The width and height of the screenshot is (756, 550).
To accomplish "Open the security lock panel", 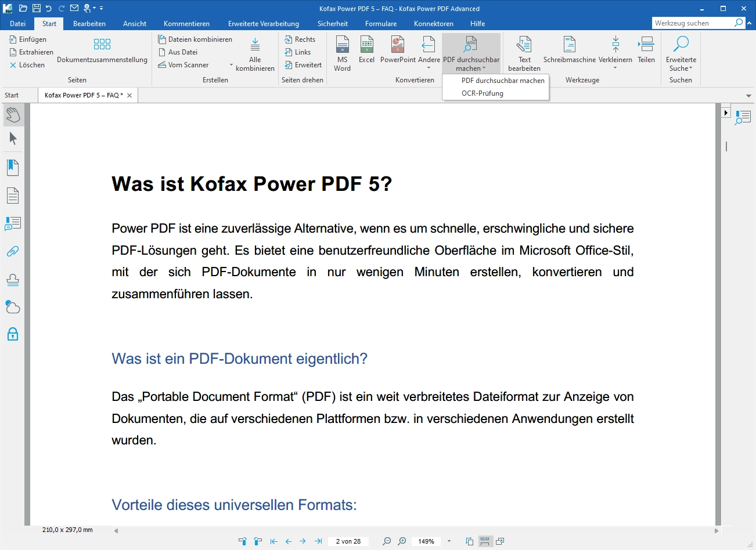I will point(13,334).
